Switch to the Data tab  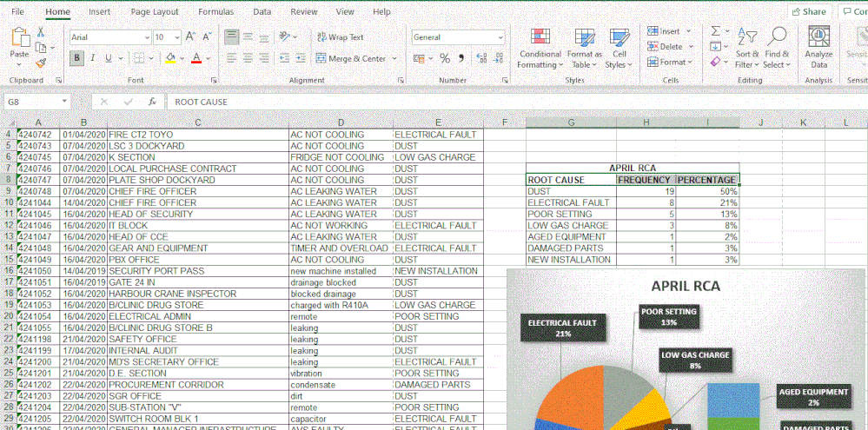tap(262, 11)
